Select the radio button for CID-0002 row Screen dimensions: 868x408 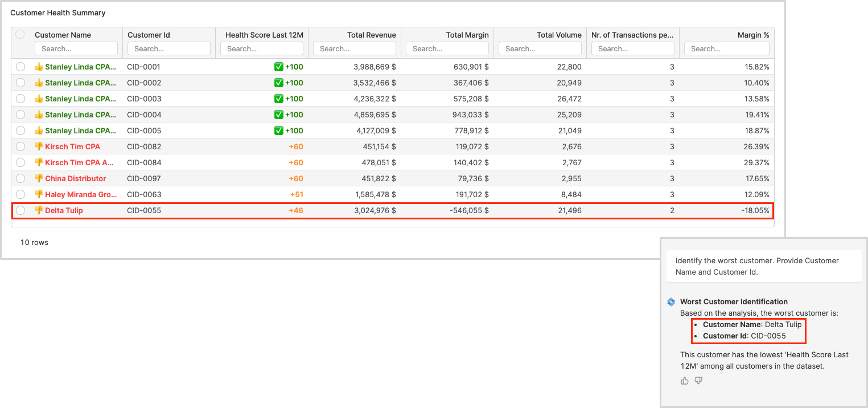[x=20, y=83]
